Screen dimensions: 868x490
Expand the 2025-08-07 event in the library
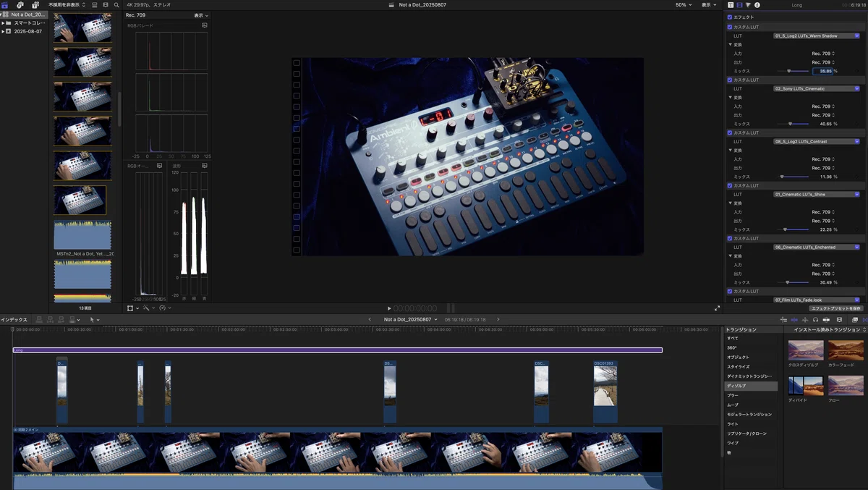click(x=3, y=32)
